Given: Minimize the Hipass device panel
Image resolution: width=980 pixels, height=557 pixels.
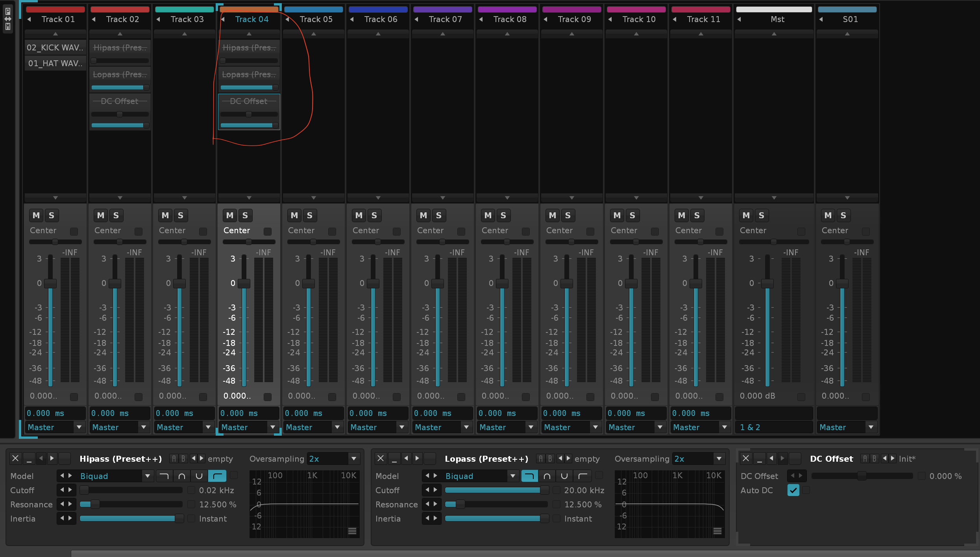Looking at the screenshot, I should pyautogui.click(x=29, y=459).
